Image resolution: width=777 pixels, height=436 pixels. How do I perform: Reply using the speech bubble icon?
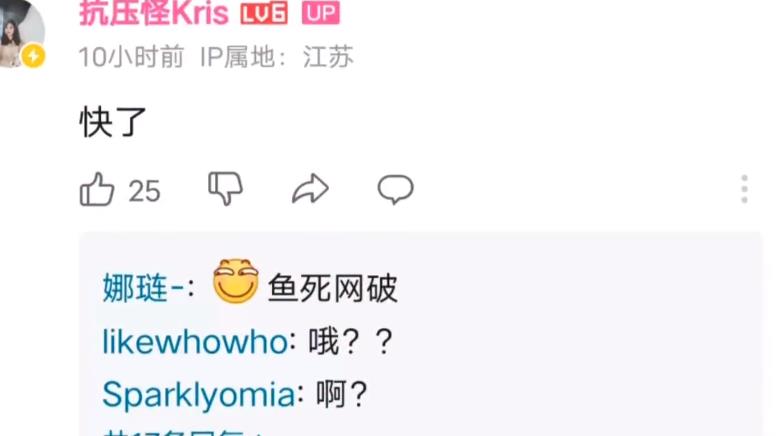pos(395,189)
